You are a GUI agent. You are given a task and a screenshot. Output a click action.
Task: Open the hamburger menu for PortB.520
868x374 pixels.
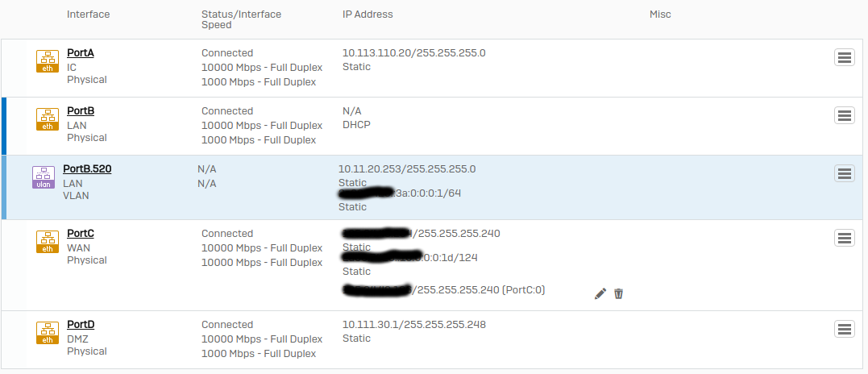(844, 173)
